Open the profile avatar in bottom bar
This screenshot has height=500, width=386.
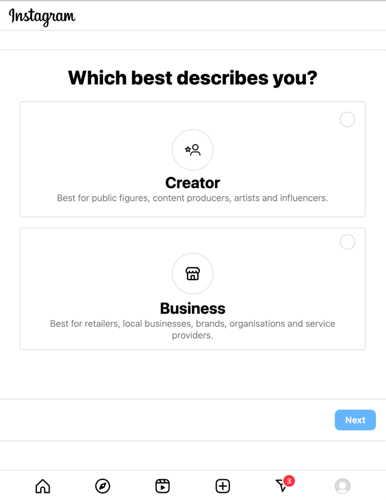[x=342, y=486]
